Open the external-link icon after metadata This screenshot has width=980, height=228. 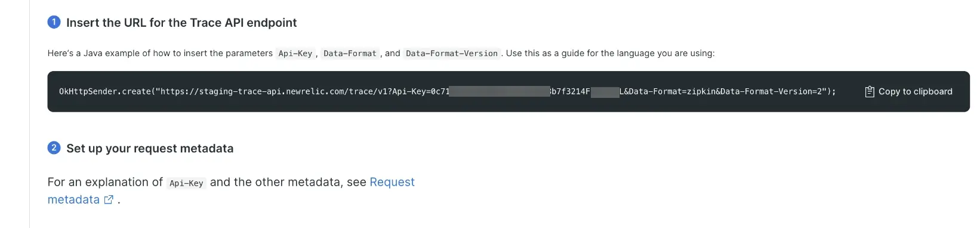coord(109,200)
